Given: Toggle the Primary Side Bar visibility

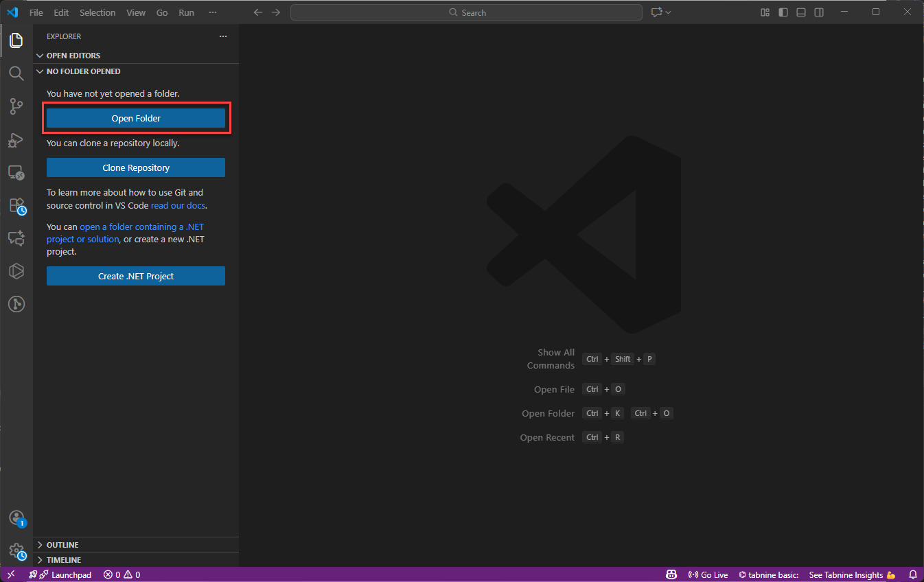Looking at the screenshot, I should point(783,12).
